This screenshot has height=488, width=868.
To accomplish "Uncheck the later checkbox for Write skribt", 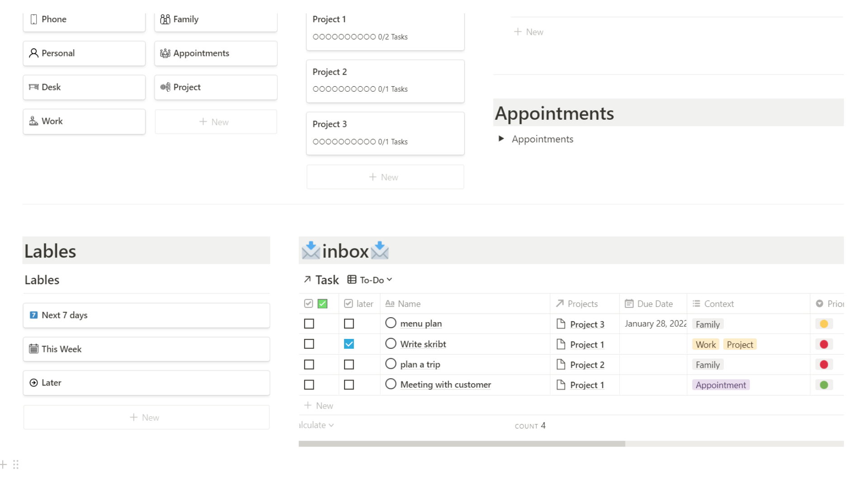I will pos(349,344).
